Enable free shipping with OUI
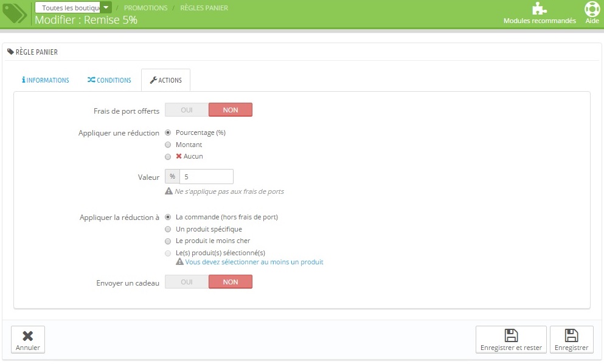 click(187, 109)
